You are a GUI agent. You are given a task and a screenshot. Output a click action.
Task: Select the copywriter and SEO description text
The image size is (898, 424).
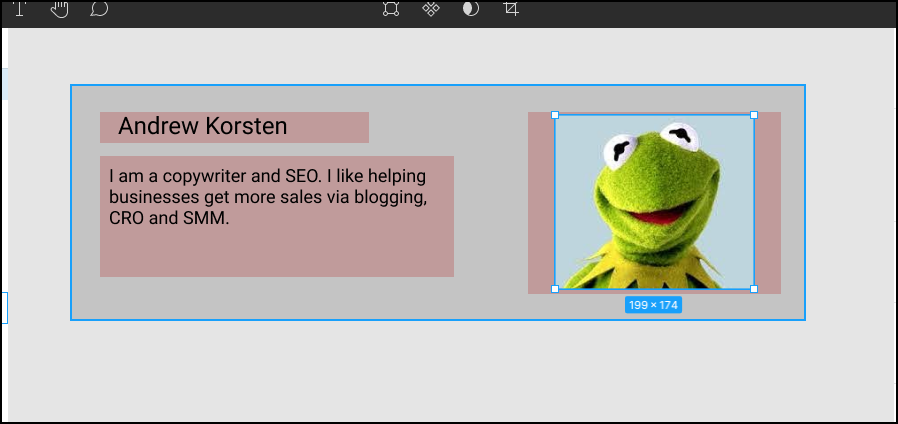(x=268, y=197)
